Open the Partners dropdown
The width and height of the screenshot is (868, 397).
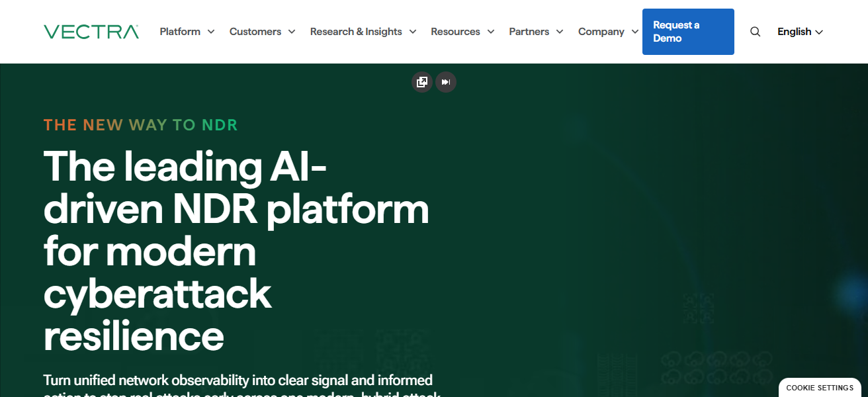coord(529,31)
